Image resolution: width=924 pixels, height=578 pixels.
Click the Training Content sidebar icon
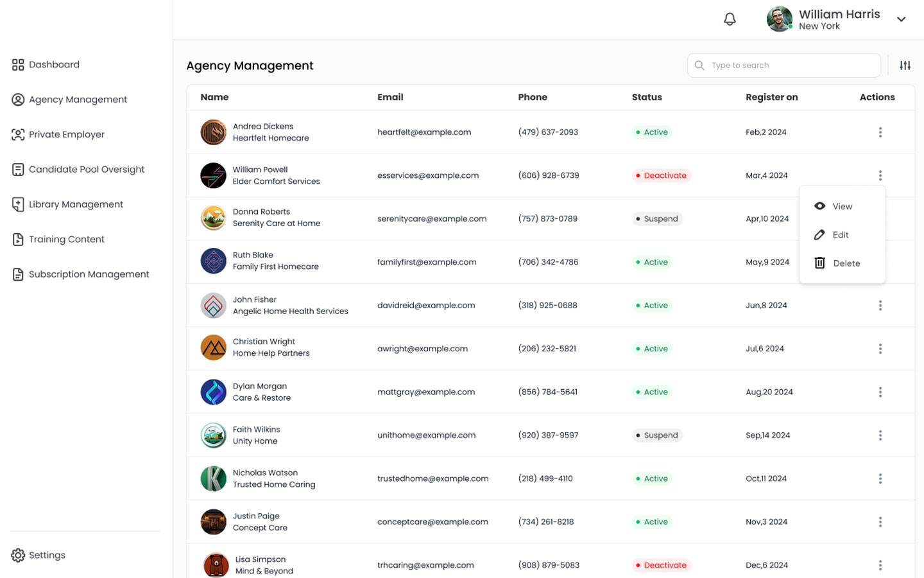coord(18,240)
